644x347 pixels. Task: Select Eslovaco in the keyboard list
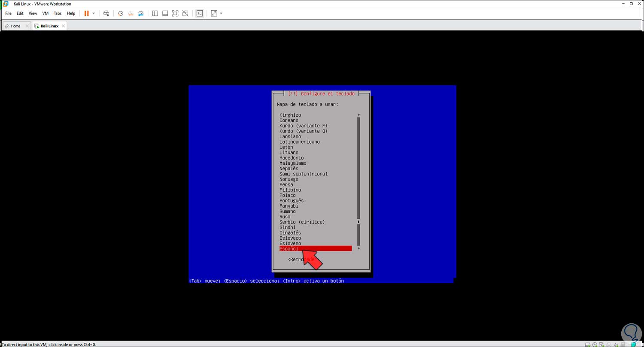[290, 238]
